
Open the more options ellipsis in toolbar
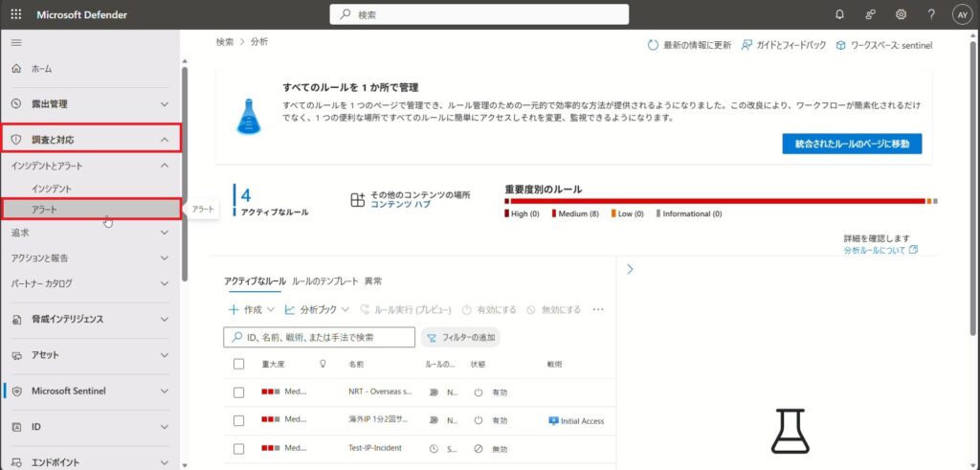pos(598,310)
